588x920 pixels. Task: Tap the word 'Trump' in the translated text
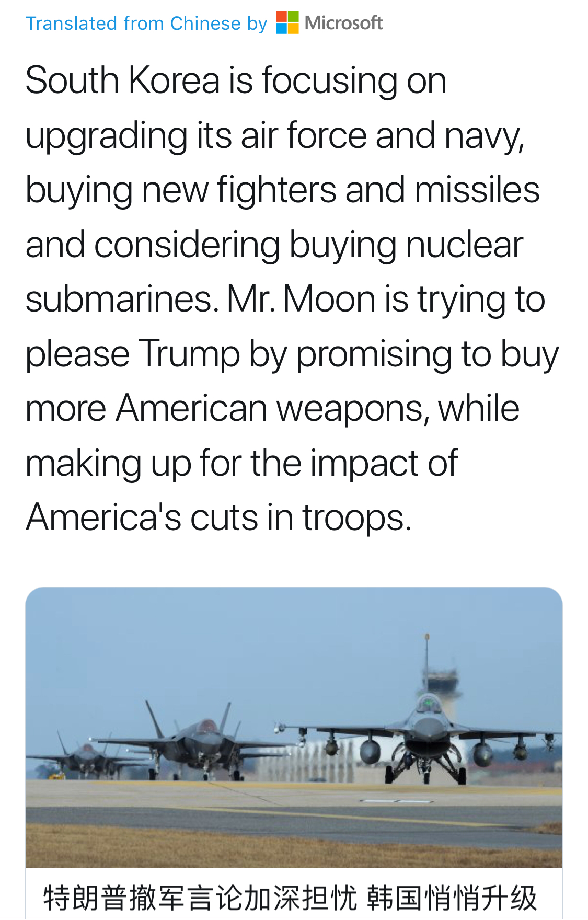(x=189, y=354)
